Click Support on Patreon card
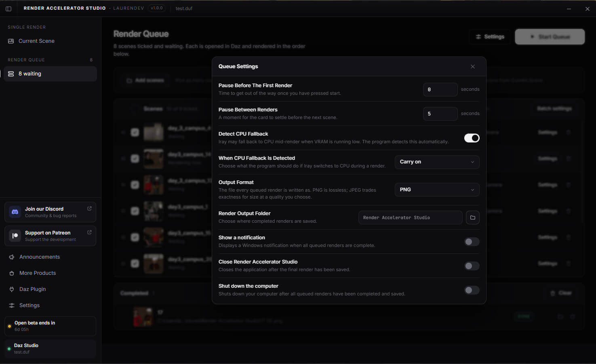Viewport: 596px width, 364px height. click(x=50, y=236)
